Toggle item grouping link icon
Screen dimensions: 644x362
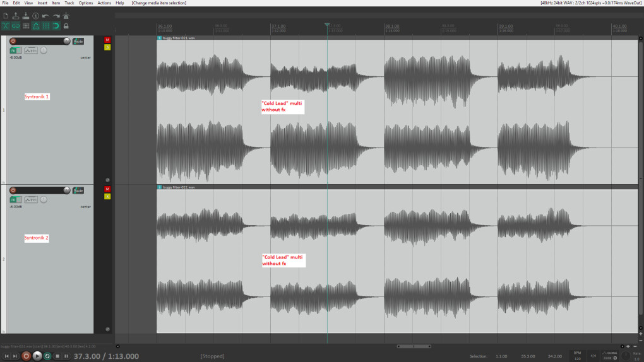click(16, 26)
